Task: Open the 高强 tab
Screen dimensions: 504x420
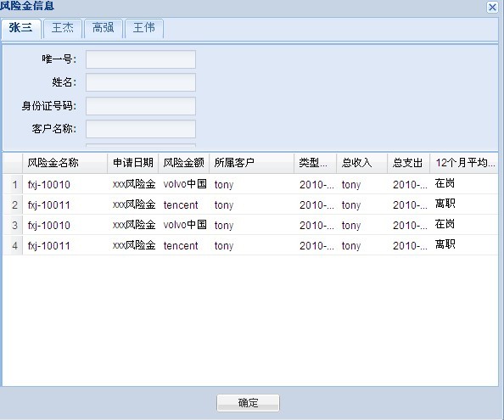Action: [x=104, y=28]
